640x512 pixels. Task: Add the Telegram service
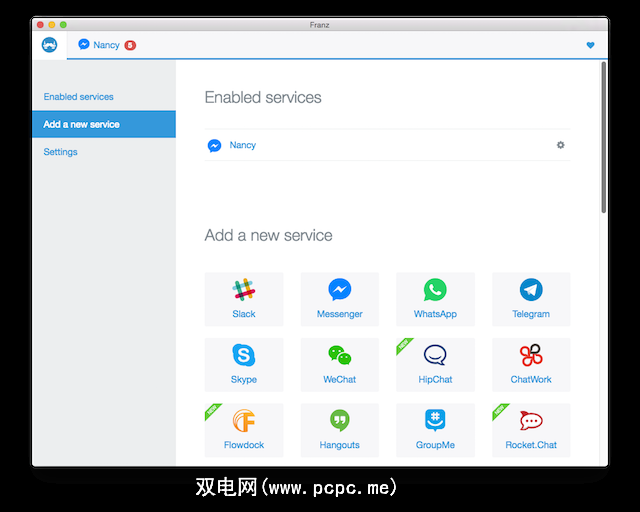[531, 299]
